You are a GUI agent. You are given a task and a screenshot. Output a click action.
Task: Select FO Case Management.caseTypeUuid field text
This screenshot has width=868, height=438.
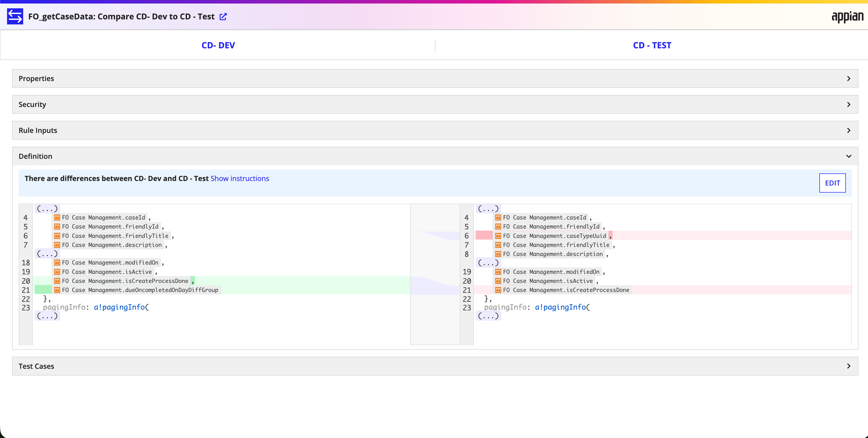pos(554,236)
